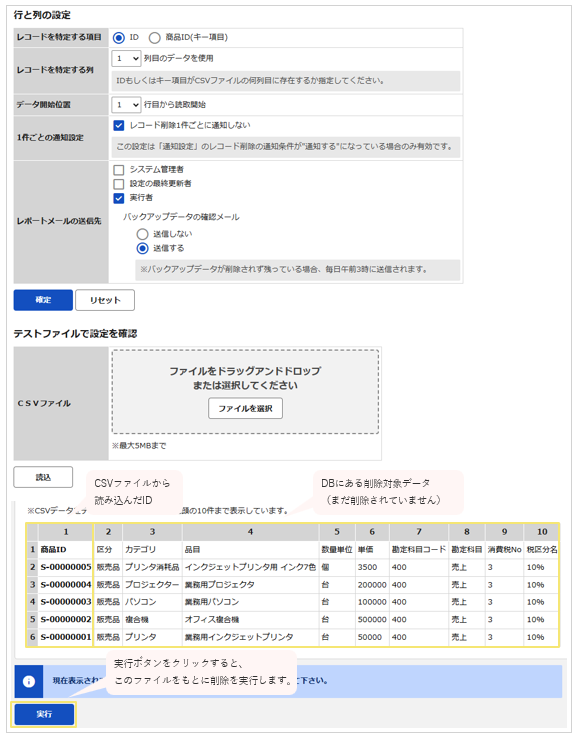Click the unit price 100000 cell
Screen dimensions: 577x734
click(372, 602)
